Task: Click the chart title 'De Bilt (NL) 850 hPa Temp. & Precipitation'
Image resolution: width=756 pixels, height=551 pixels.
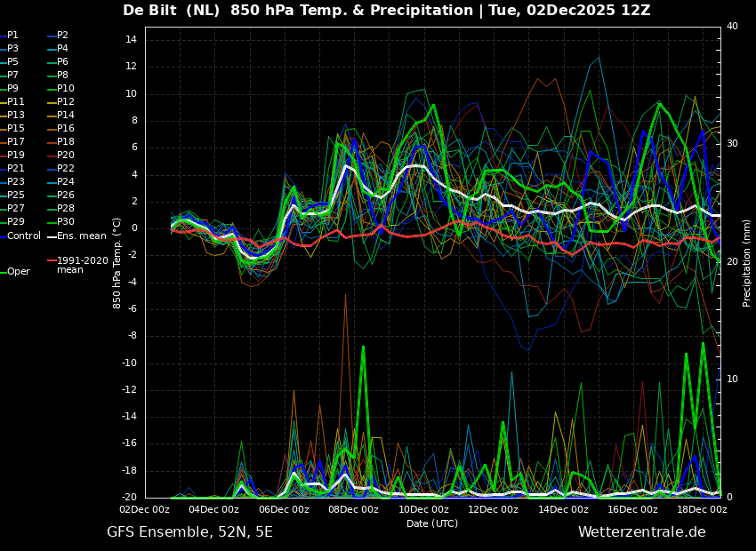Action: tap(298, 10)
